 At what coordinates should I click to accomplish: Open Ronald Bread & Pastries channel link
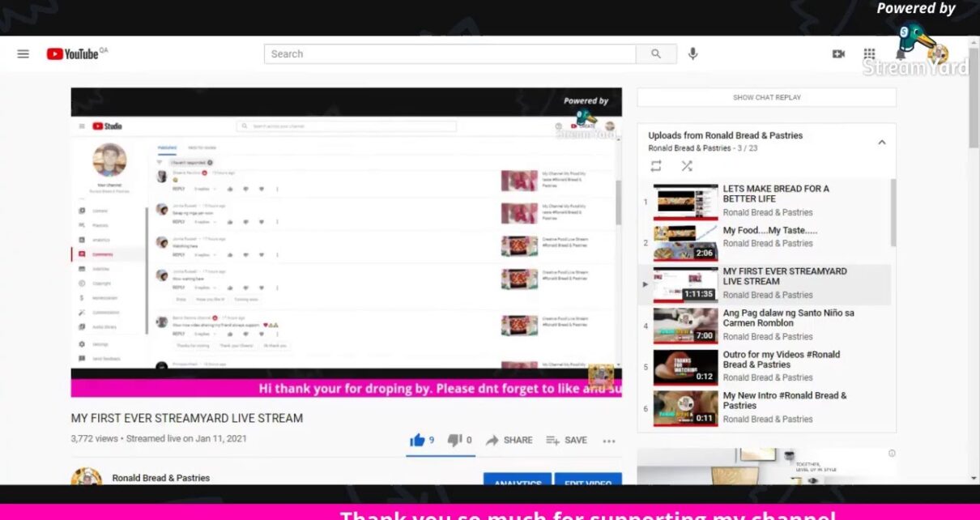160,478
